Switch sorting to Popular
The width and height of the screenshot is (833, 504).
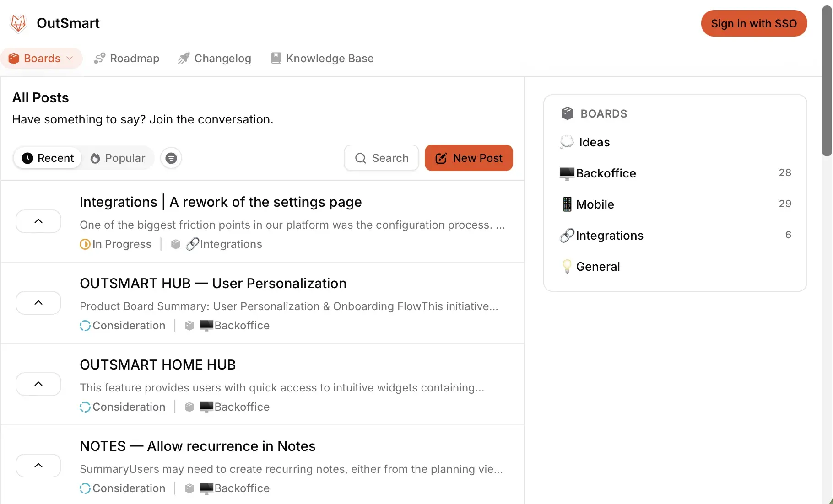118,158
